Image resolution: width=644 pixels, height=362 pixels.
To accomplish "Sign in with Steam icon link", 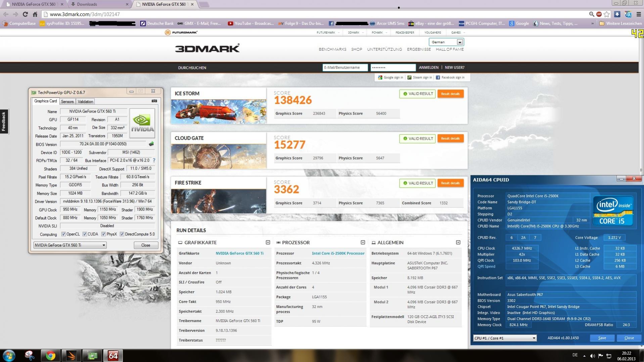I will click(x=419, y=77).
